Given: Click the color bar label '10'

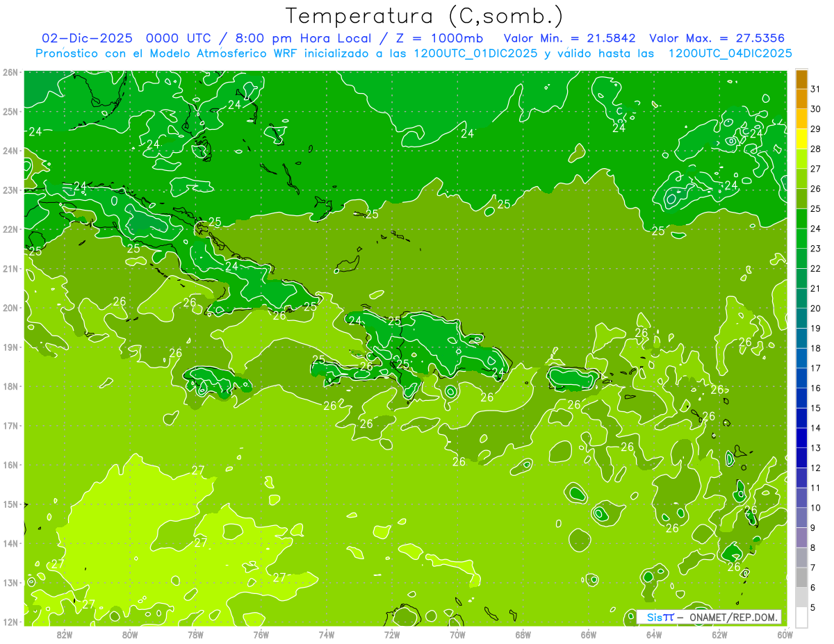Looking at the screenshot, I should 816,508.
